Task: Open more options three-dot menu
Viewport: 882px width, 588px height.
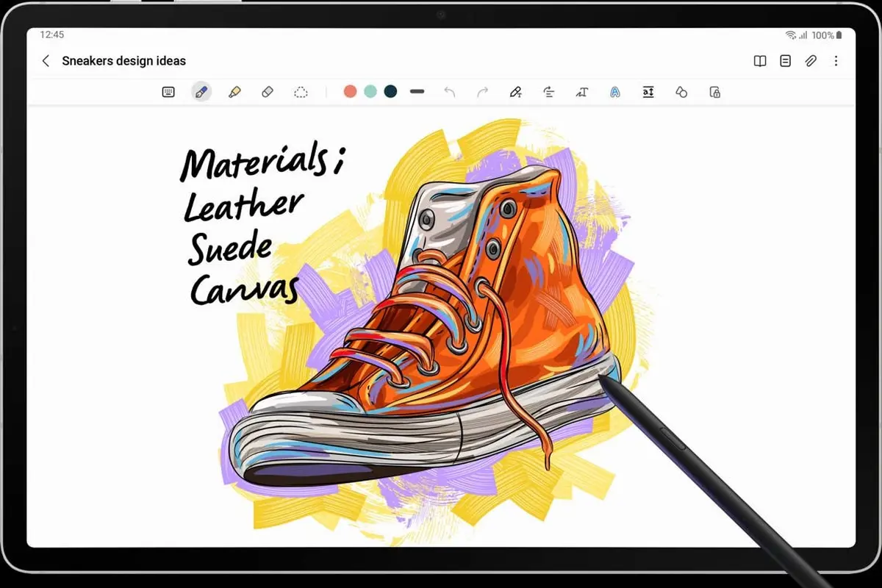Action: tap(836, 61)
